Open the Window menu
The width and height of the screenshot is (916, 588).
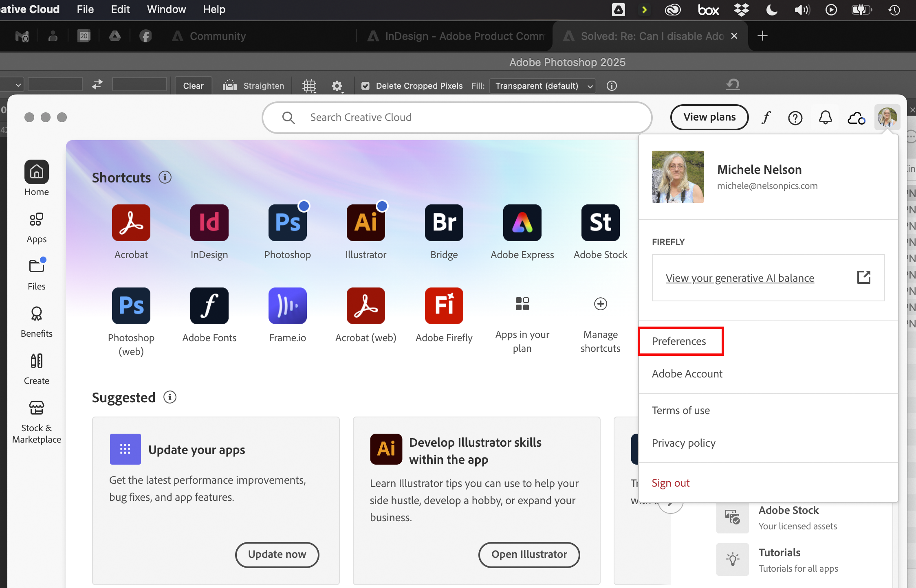point(165,9)
